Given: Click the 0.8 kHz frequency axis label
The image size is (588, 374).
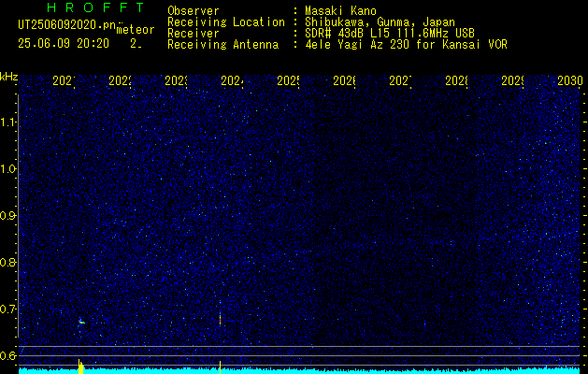Looking at the screenshot, I should pos(7,262).
